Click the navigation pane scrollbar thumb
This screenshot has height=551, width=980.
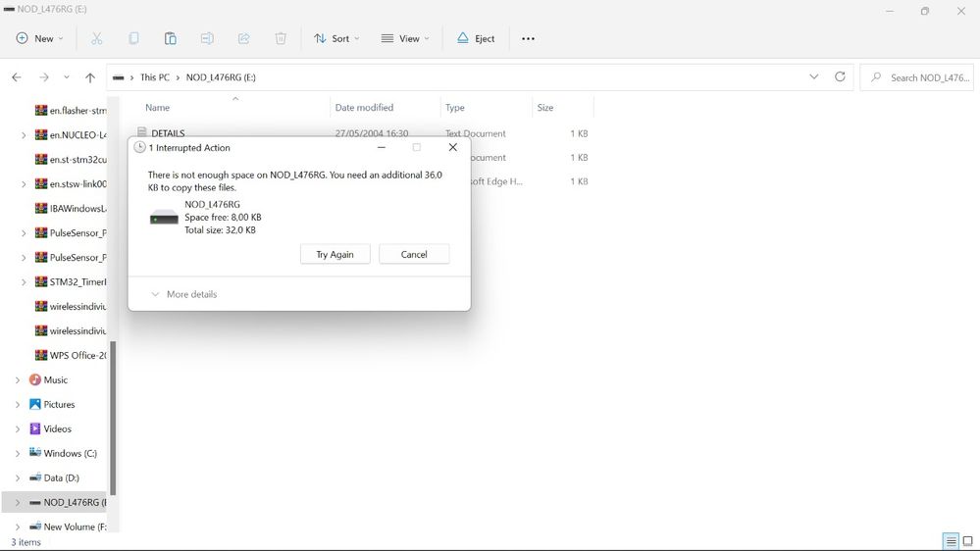113,419
